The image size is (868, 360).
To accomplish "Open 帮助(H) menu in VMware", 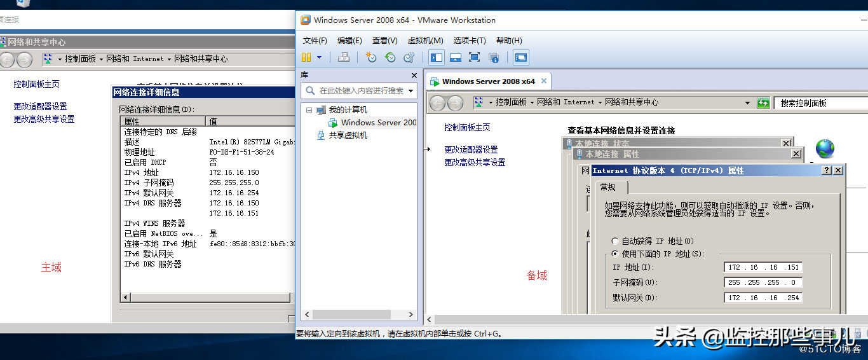I will (509, 40).
